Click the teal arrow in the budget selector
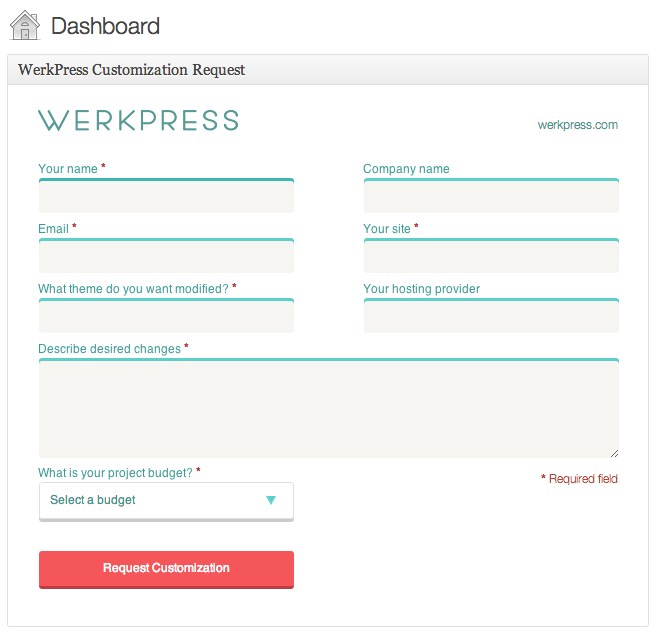 271,500
